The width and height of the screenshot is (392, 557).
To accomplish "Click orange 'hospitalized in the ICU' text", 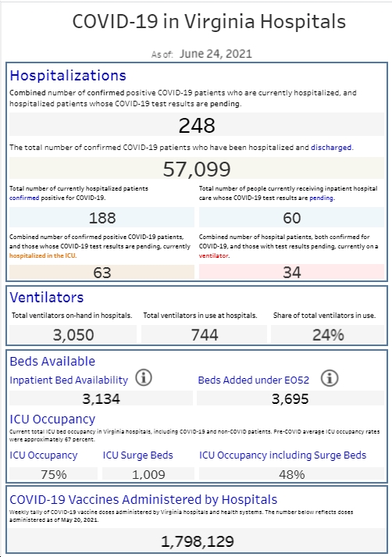I will tap(43, 255).
